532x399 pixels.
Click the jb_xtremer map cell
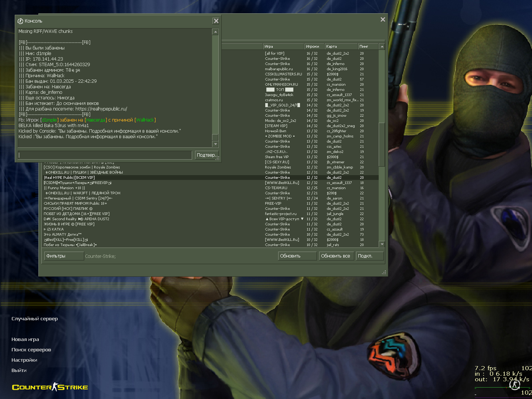[335, 162]
